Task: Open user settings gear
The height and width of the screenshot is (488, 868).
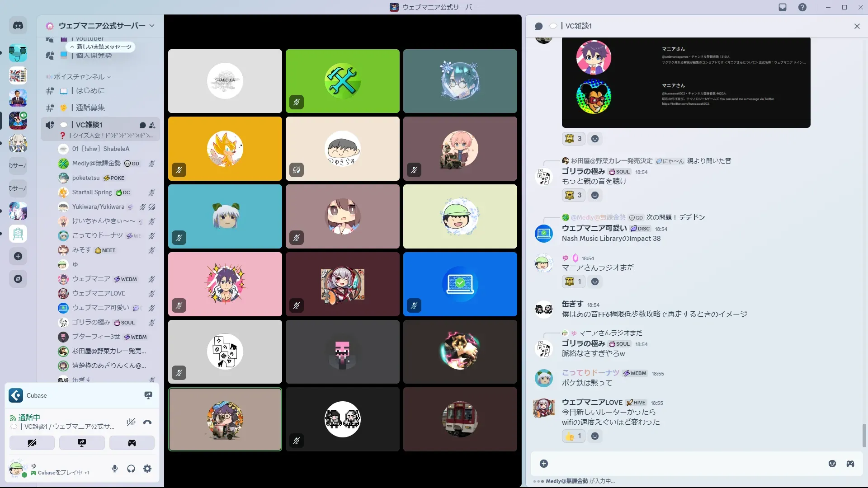Action: click(x=147, y=469)
